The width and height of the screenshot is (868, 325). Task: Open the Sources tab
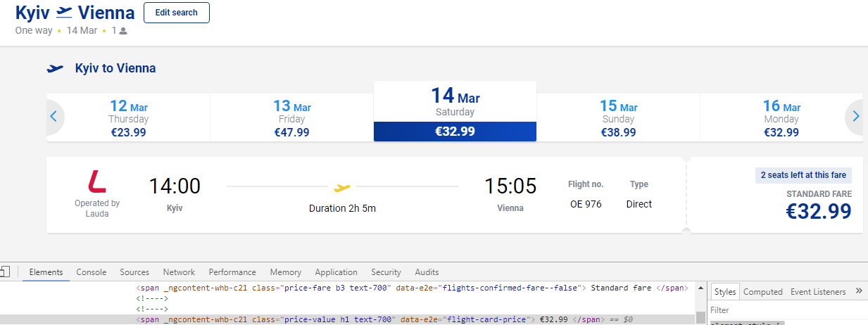tap(134, 272)
